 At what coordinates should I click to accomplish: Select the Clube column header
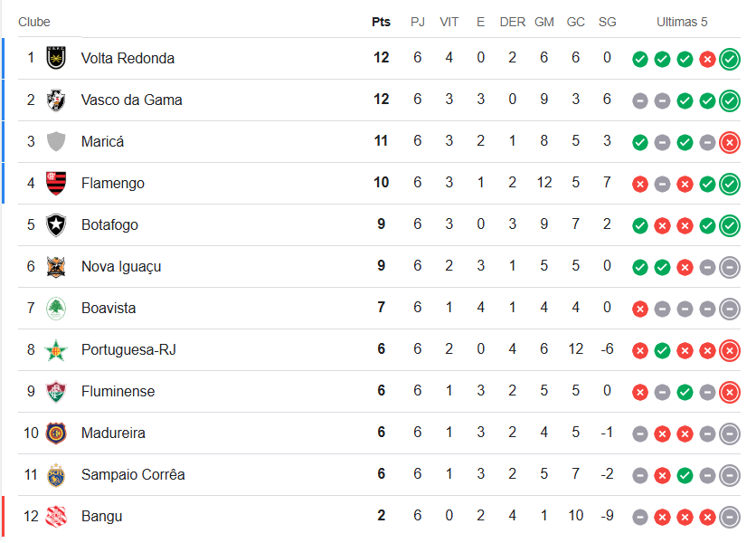[x=34, y=23]
